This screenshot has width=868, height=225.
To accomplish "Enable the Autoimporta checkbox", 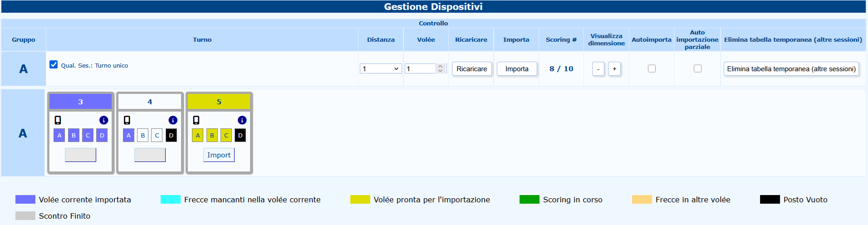I will tap(652, 68).
